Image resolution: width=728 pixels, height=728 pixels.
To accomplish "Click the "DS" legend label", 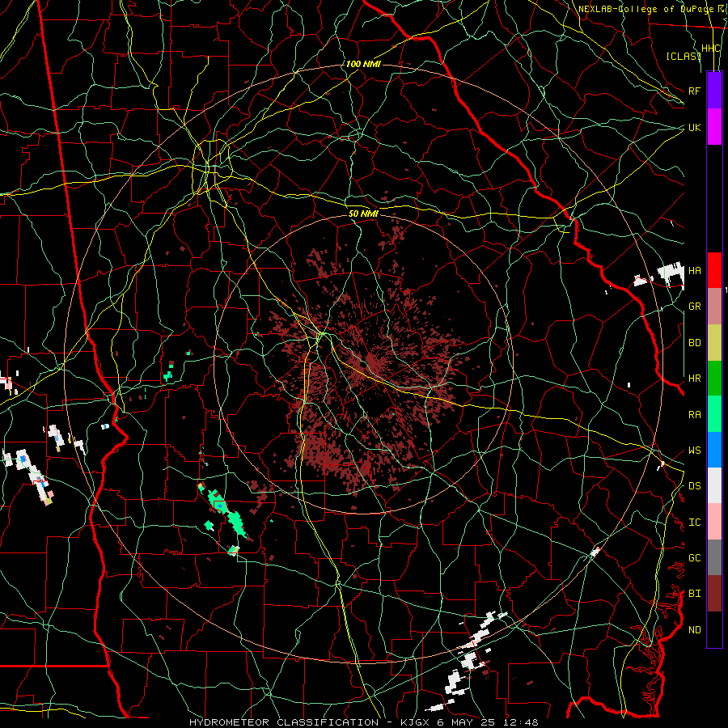I will pyautogui.click(x=694, y=486).
